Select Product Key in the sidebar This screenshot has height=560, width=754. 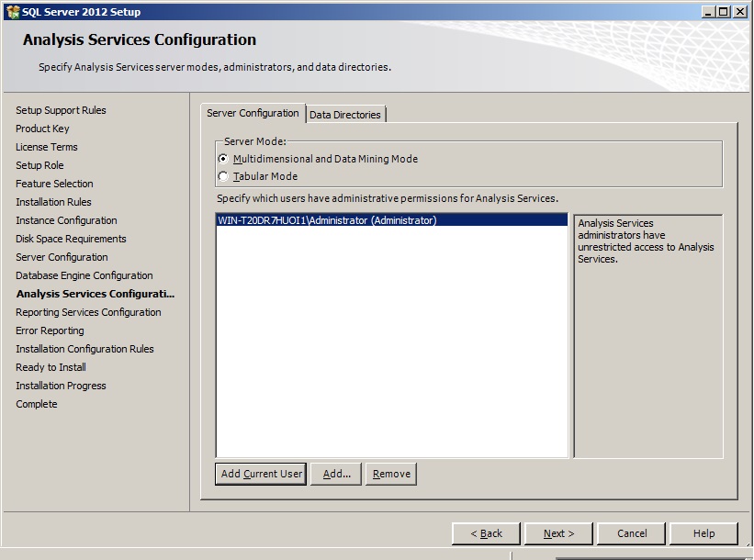click(43, 129)
